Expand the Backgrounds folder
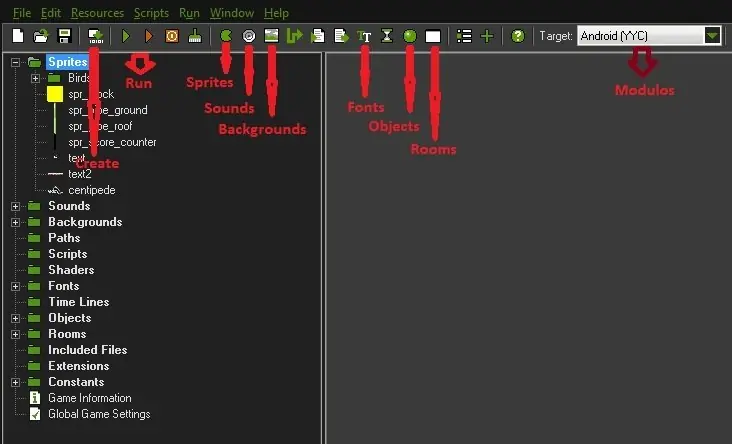Image resolution: width=732 pixels, height=444 pixels. coord(15,222)
